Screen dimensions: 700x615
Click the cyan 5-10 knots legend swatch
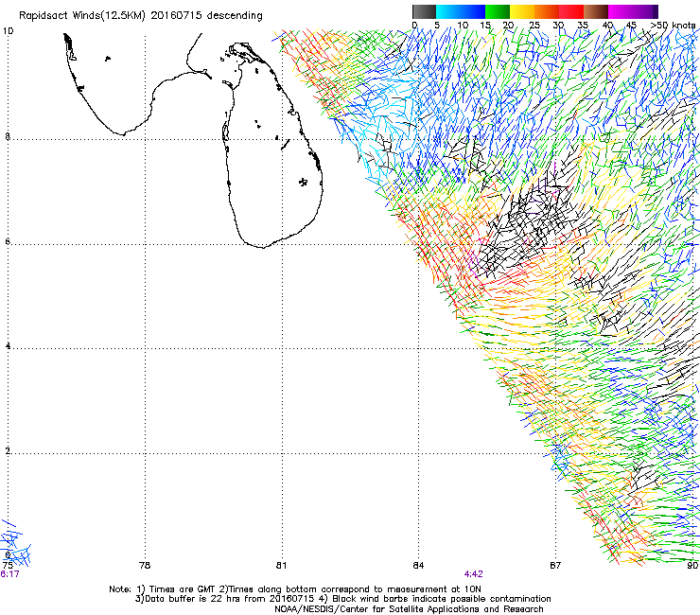(448, 11)
